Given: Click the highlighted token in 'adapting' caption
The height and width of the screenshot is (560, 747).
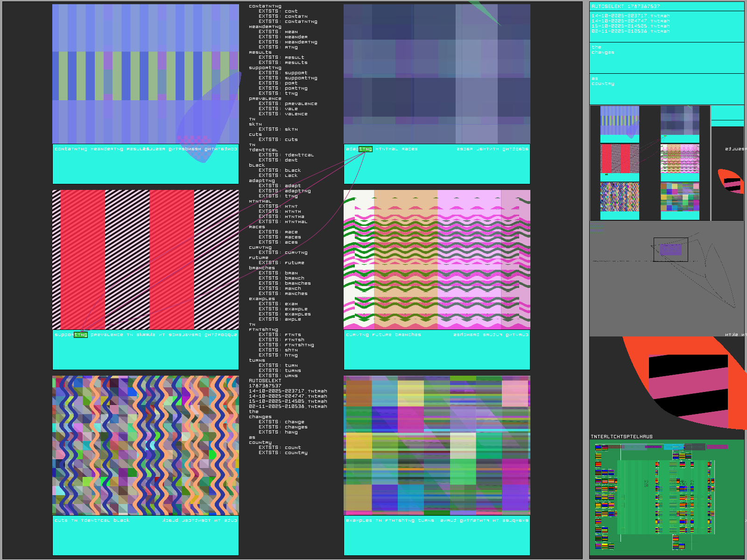Looking at the screenshot, I should (366, 149).
